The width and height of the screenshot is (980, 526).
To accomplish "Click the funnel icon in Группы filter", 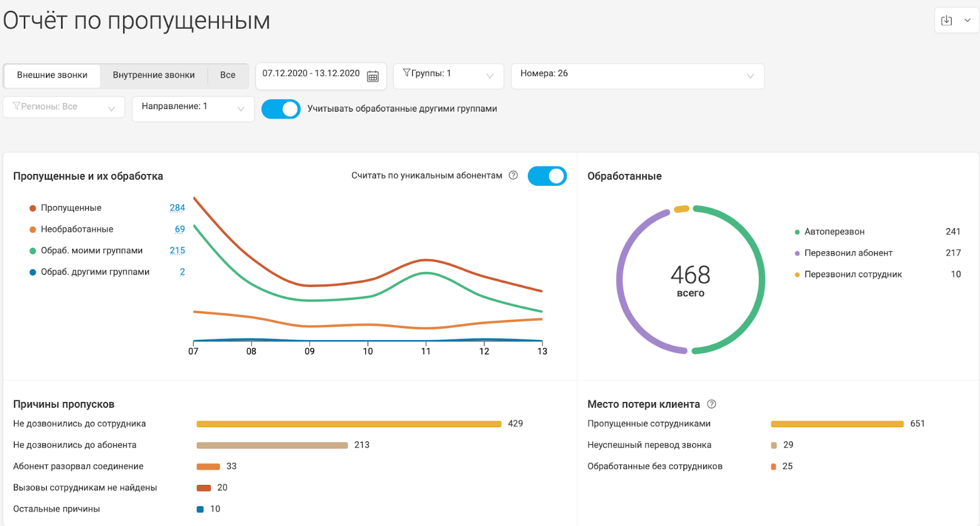I will [x=406, y=74].
